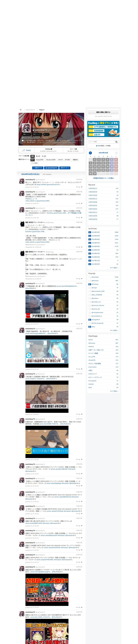The image size is (138, 644).
Task: Go to 次のページ
Action: 65,168
